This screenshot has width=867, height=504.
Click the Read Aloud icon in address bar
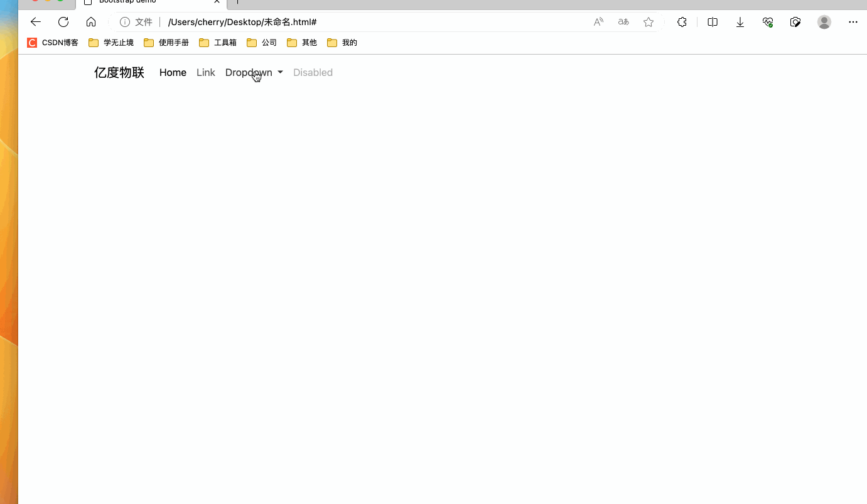(x=598, y=22)
